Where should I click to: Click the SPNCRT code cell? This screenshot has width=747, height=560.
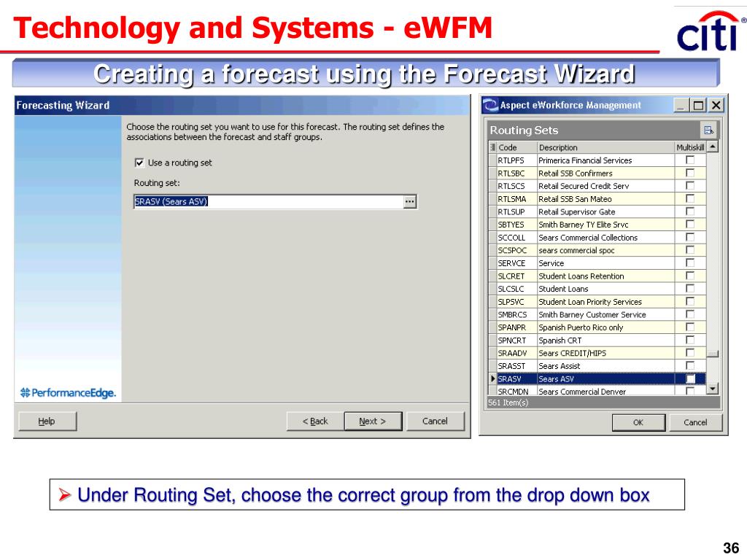tap(517, 341)
